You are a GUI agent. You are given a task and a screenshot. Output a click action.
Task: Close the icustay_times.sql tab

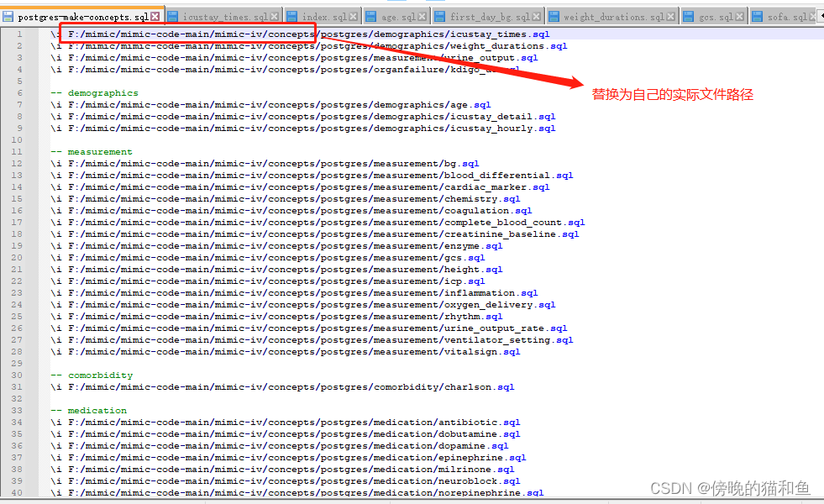point(275,17)
